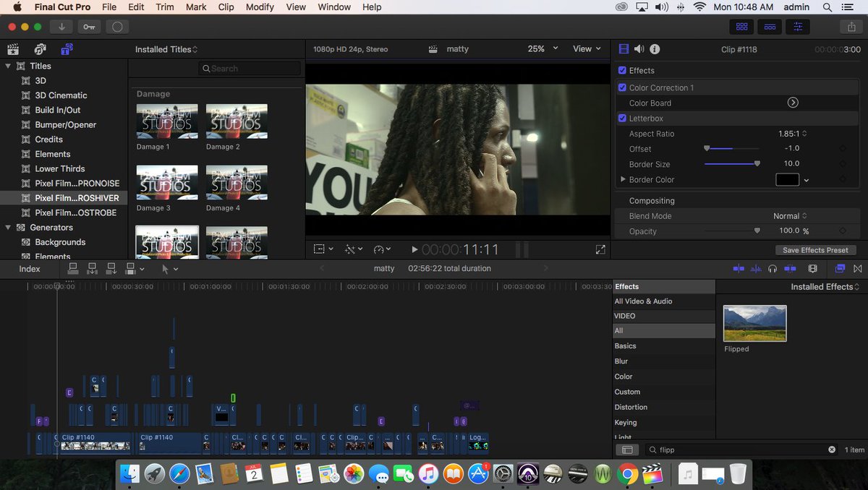Open the Border Color swatch menu arrow
This screenshot has height=490, width=868.
[807, 180]
